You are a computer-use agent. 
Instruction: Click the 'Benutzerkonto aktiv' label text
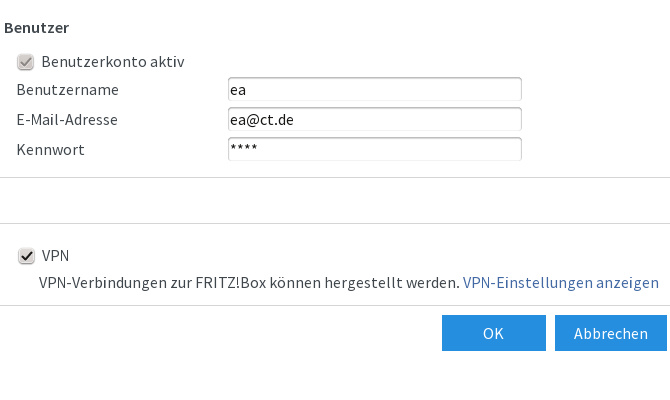(113, 62)
